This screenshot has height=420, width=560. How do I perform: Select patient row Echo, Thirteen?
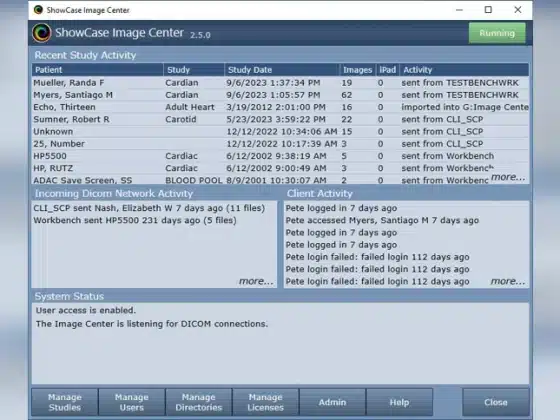click(x=280, y=107)
